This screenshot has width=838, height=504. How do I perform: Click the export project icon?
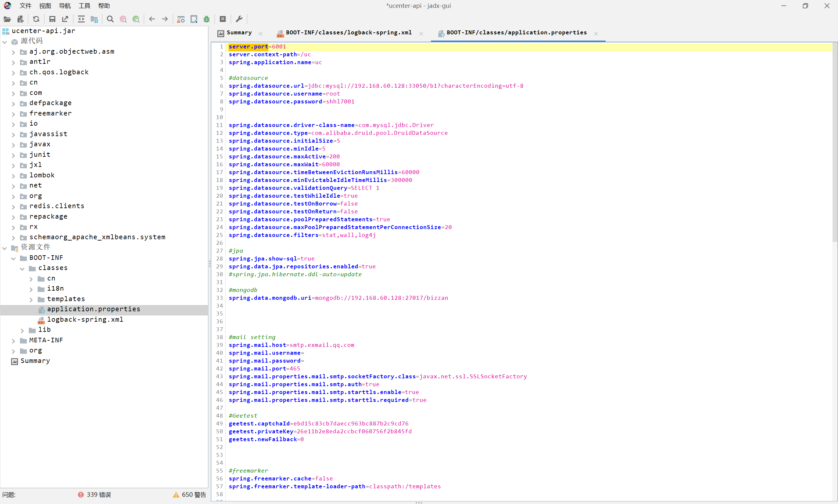(x=65, y=19)
